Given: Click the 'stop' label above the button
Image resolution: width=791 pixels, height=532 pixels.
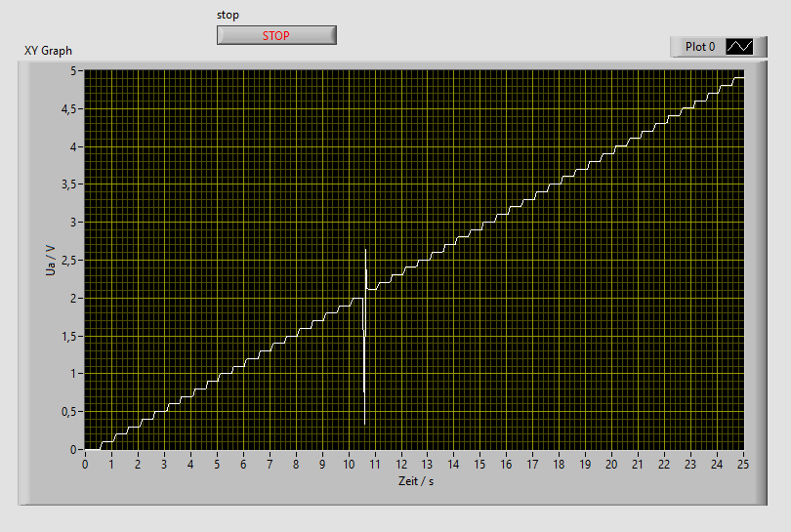Looking at the screenshot, I should (x=228, y=15).
